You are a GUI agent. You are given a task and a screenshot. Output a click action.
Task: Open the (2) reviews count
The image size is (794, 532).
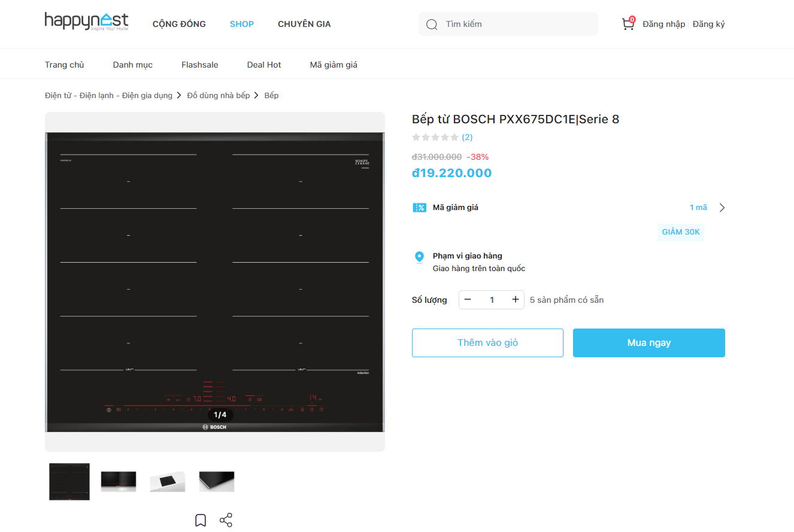click(x=467, y=137)
